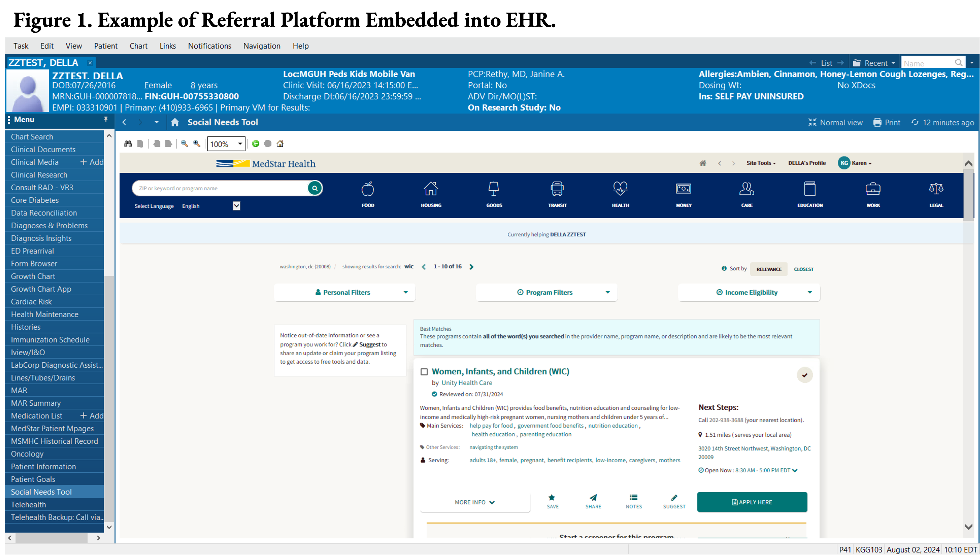The width and height of the screenshot is (980, 555).
Task: Click the nutrition education service tag
Action: 613,425
